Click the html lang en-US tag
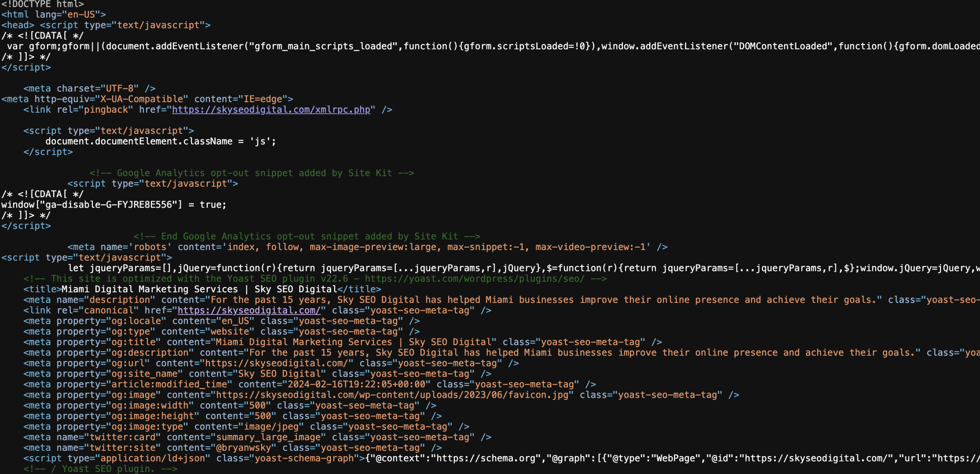The height and width of the screenshot is (474, 980). [54, 15]
